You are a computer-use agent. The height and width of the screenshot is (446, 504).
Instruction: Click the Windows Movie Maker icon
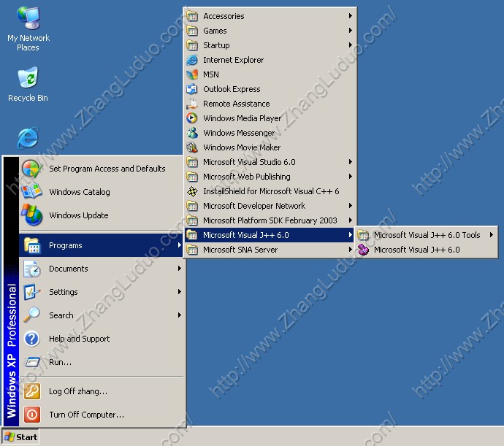(192, 147)
